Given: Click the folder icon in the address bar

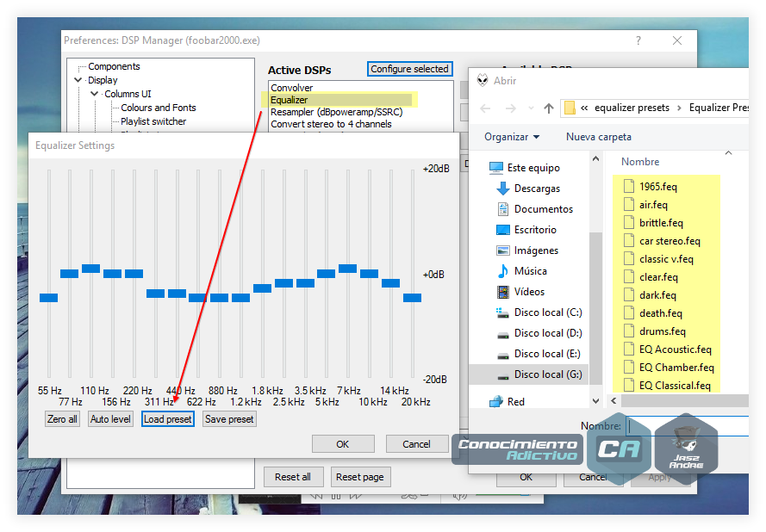Looking at the screenshot, I should pyautogui.click(x=570, y=108).
